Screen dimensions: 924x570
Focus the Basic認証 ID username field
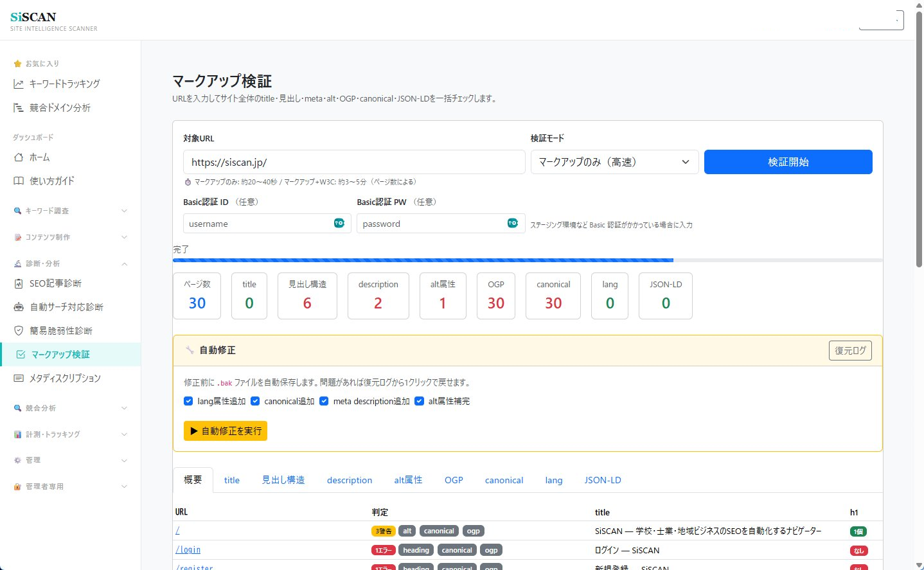point(267,224)
